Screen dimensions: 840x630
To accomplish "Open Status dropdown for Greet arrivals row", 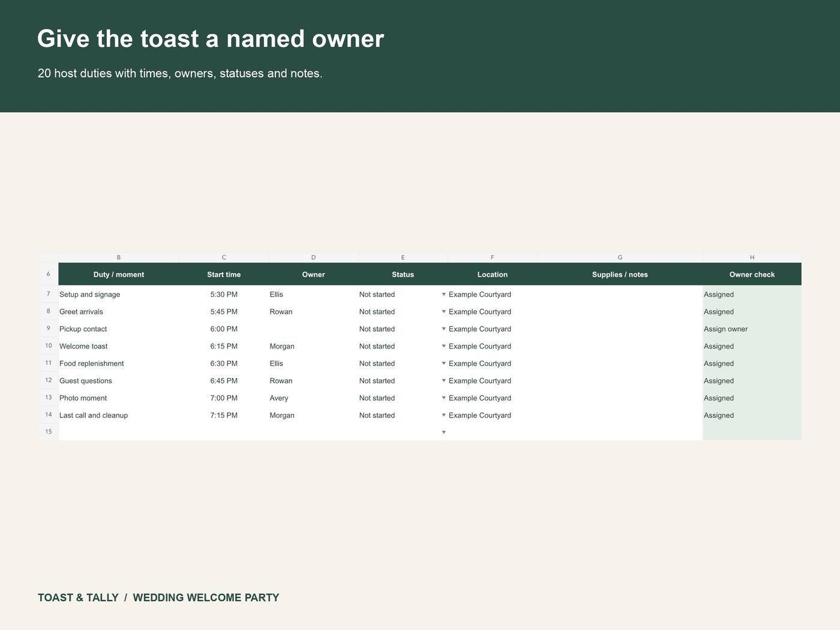I will (444, 312).
